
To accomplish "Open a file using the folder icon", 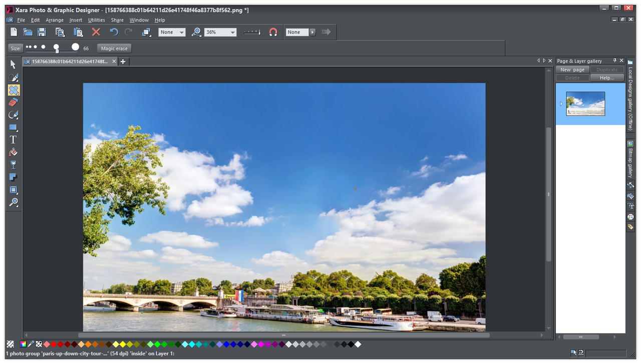I will point(28,32).
